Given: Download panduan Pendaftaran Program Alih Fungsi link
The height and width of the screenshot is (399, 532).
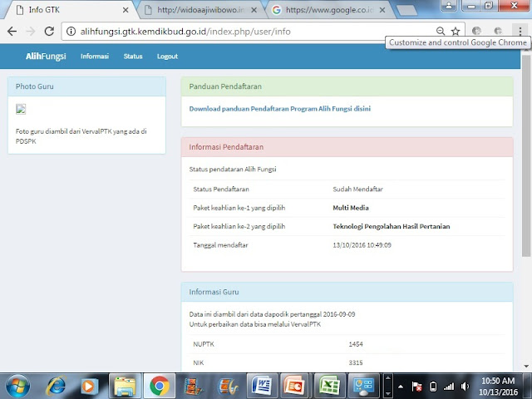Looking at the screenshot, I should coord(280,109).
